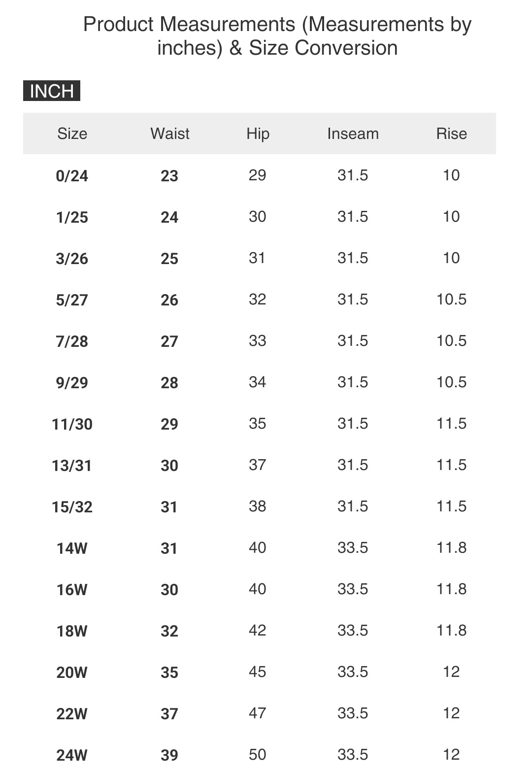Select the 3/26 size row
The width and height of the screenshot is (532, 772).
pos(72,259)
